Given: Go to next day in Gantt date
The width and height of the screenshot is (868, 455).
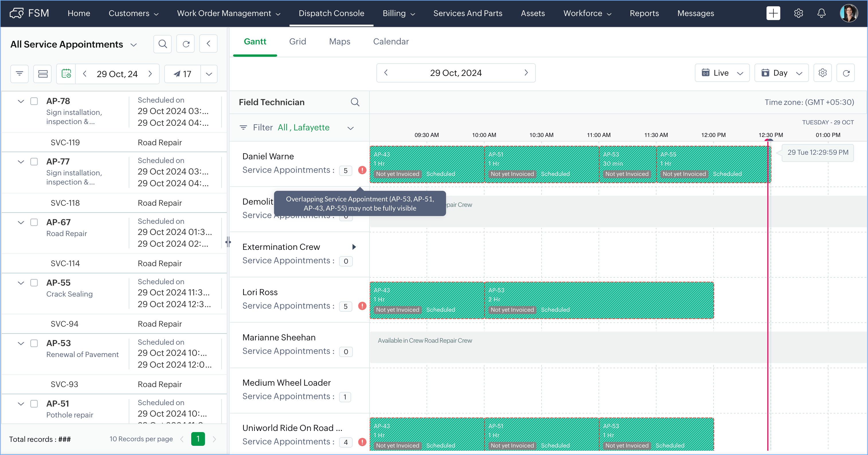Looking at the screenshot, I should pos(526,73).
